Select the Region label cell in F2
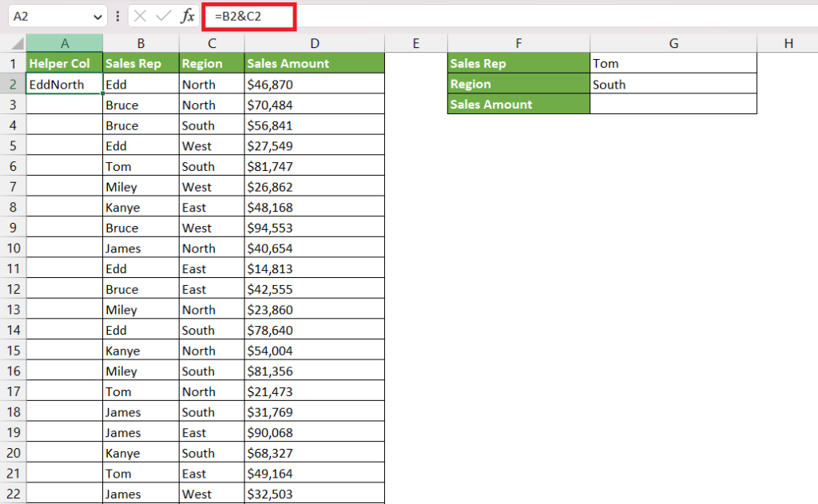This screenshot has height=504, width=818. click(518, 84)
